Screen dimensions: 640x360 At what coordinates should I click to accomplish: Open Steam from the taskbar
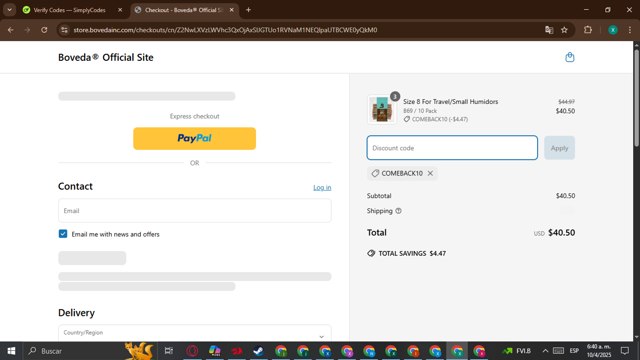258,351
